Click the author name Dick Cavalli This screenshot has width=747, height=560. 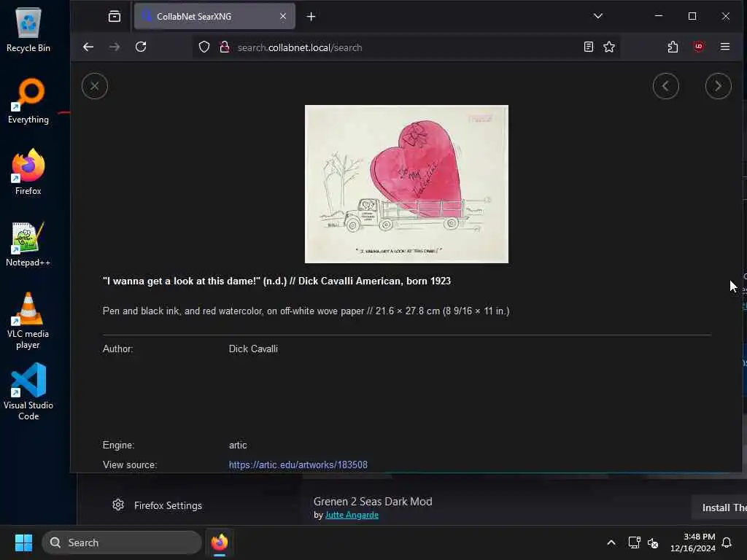pos(253,349)
